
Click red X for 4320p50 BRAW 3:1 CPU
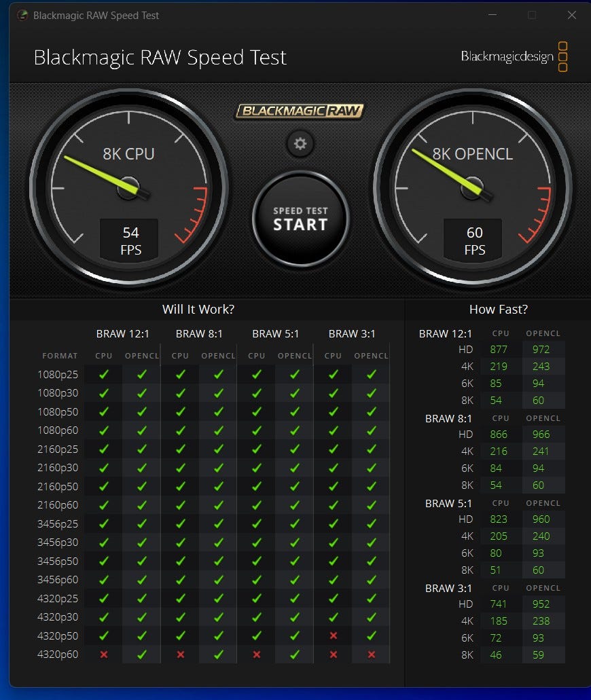(334, 635)
